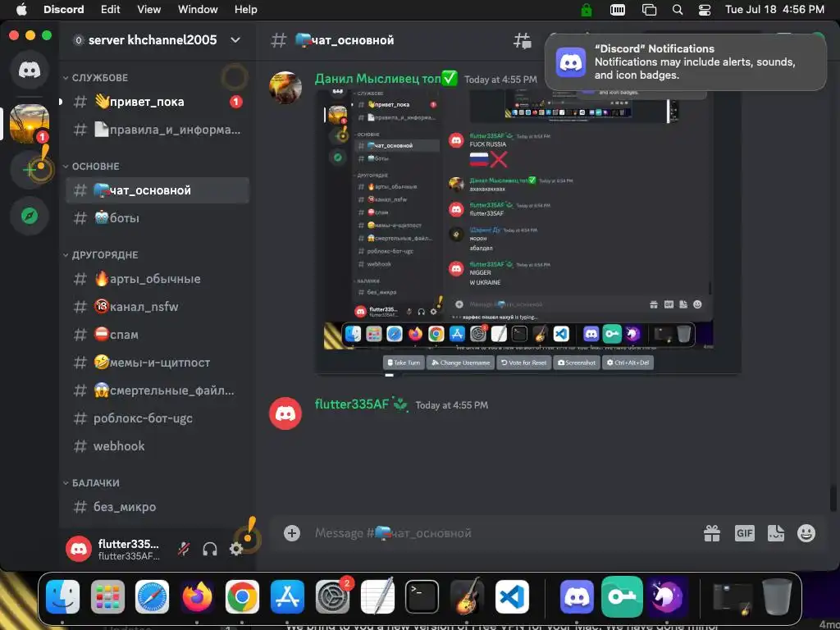Launch Visual Studio Code from the Dock
The width and height of the screenshot is (840, 630).
tap(512, 597)
